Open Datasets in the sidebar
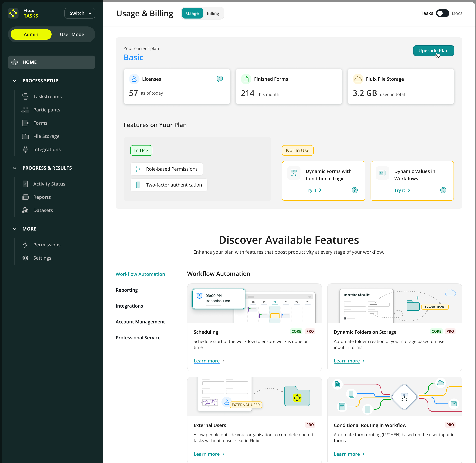Screen dimensions: 476x463 click(43, 210)
